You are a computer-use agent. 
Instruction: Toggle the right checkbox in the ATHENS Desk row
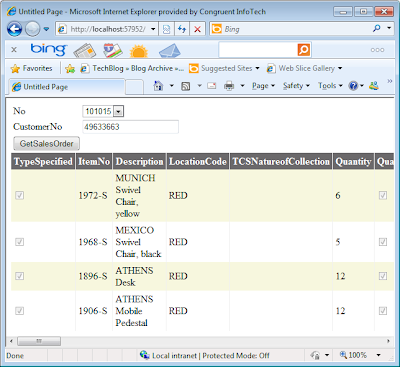pyautogui.click(x=383, y=276)
